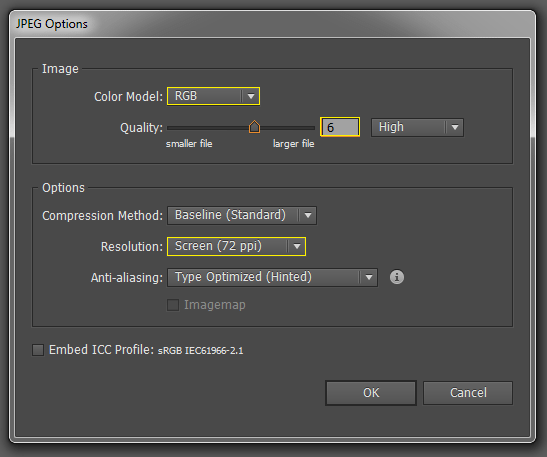Open the High quality preset dropdown

pyautogui.click(x=417, y=127)
